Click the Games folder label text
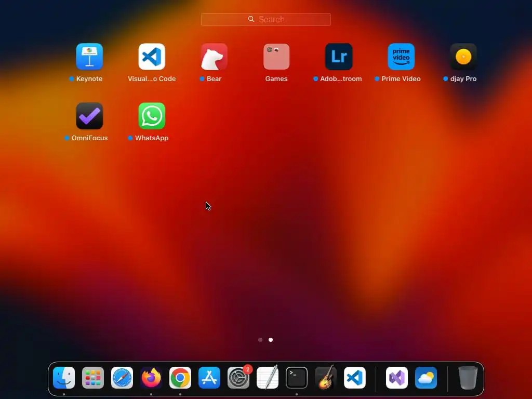 (276, 79)
